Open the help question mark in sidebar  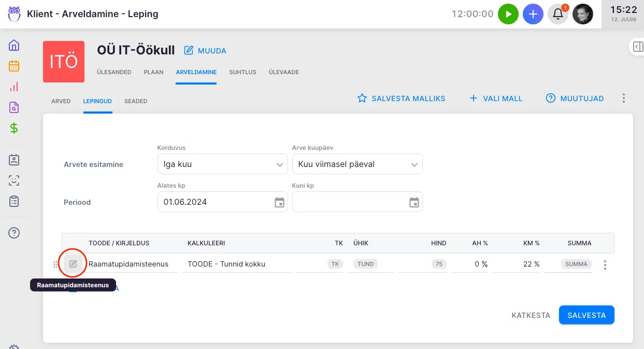[x=14, y=233]
